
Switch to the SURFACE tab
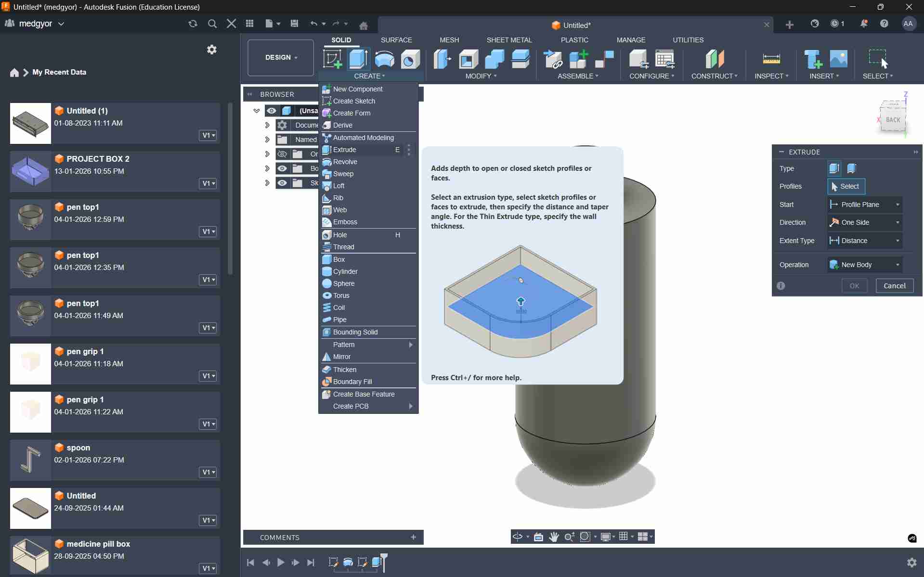[396, 40]
